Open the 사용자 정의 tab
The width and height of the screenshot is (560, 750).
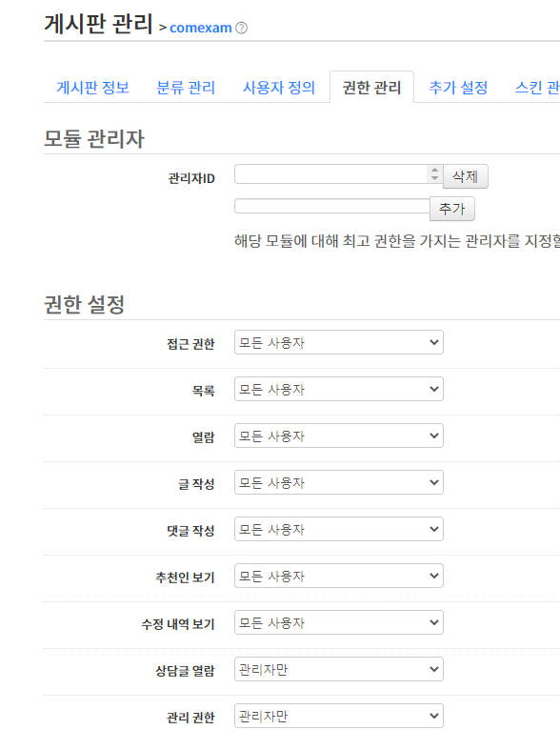(279, 88)
